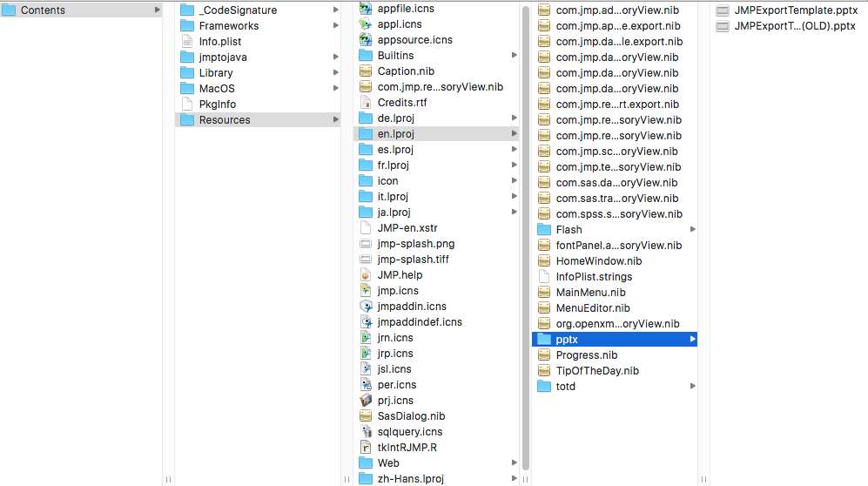
Task: Select the fontPanel.a...soryView.nib file
Action: coord(615,246)
